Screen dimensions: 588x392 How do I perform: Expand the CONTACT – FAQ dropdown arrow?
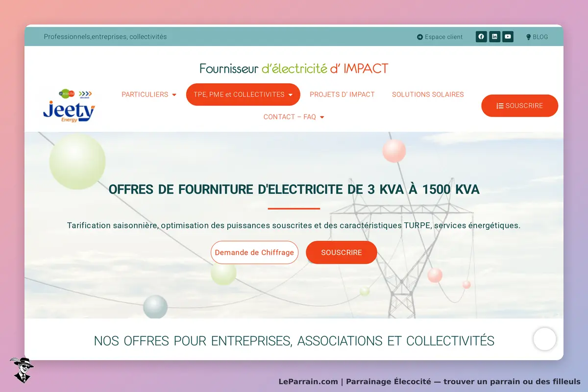(322, 117)
